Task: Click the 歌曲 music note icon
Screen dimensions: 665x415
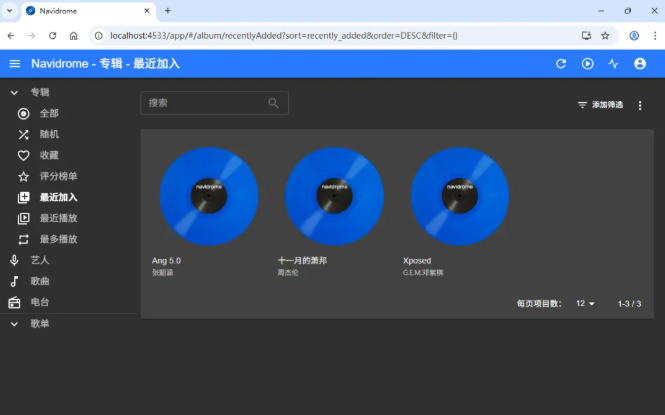Action: [14, 281]
